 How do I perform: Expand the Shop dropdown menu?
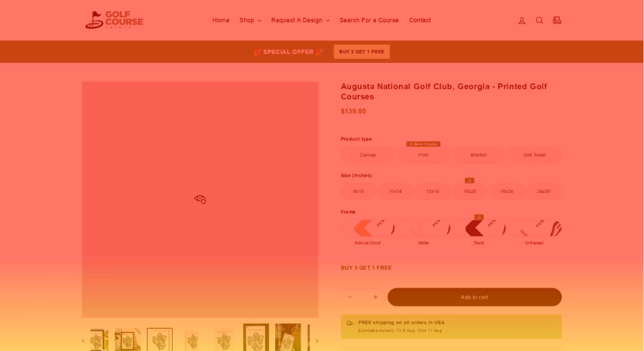250,20
